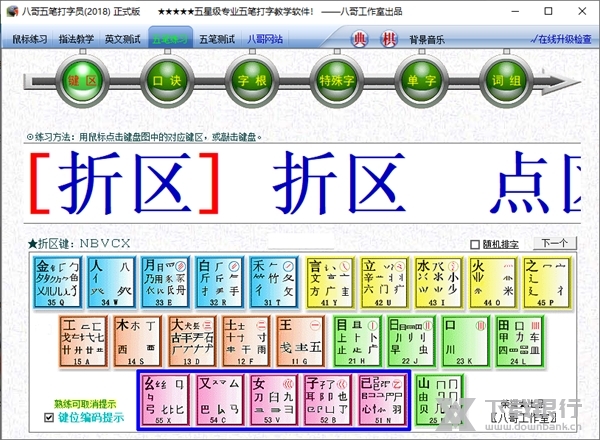
Task: Click the app icon in the title bar
Action: [12, 11]
